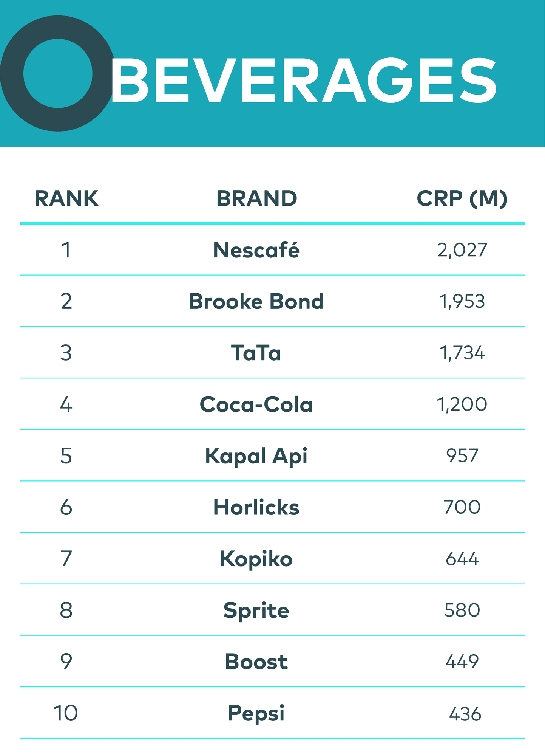
Task: Click the 1,200 CRP value
Action: point(462,404)
